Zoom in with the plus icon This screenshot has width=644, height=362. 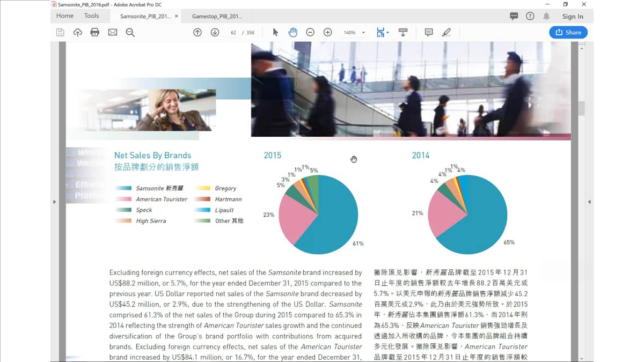tap(328, 32)
